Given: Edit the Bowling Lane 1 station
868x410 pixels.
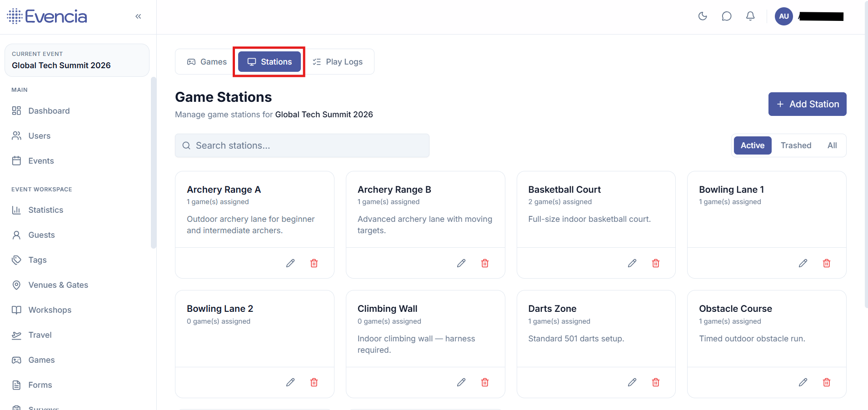Looking at the screenshot, I should (x=803, y=263).
